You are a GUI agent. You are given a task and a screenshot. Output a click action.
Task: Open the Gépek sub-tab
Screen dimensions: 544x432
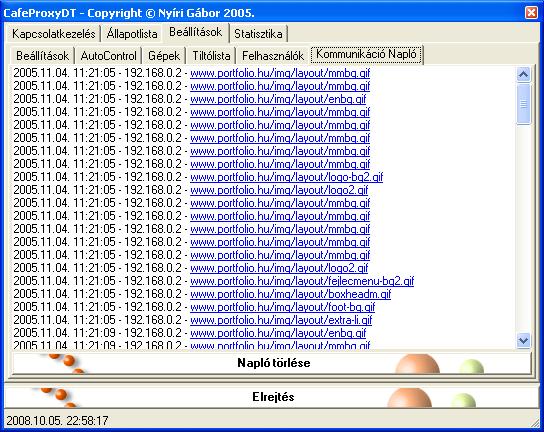[164, 56]
